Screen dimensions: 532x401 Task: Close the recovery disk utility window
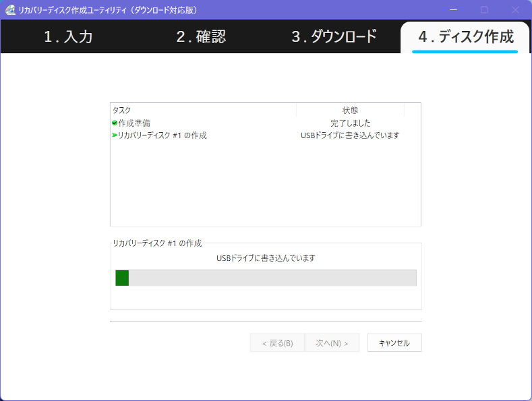(x=515, y=10)
